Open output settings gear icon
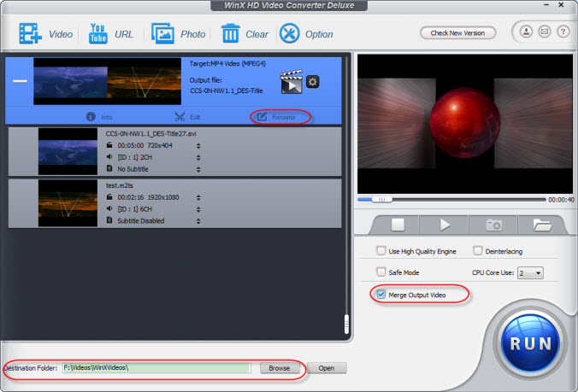The image size is (578, 392). tap(313, 82)
